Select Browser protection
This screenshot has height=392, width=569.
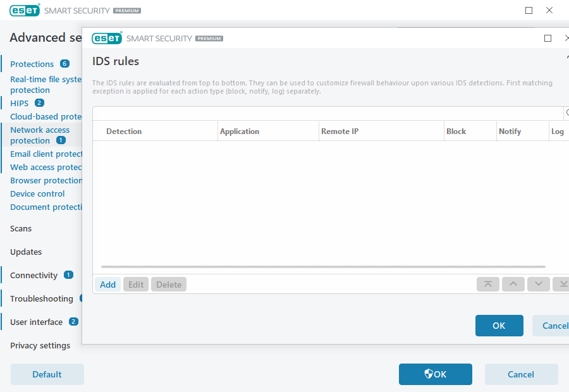[46, 180]
